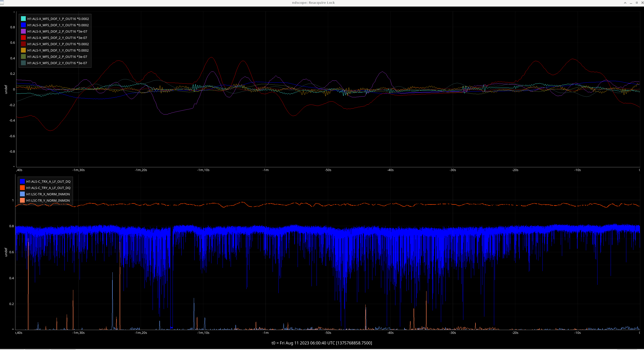Maximize the ndscope window
Screen dimensions: 644x350
tap(637, 3)
